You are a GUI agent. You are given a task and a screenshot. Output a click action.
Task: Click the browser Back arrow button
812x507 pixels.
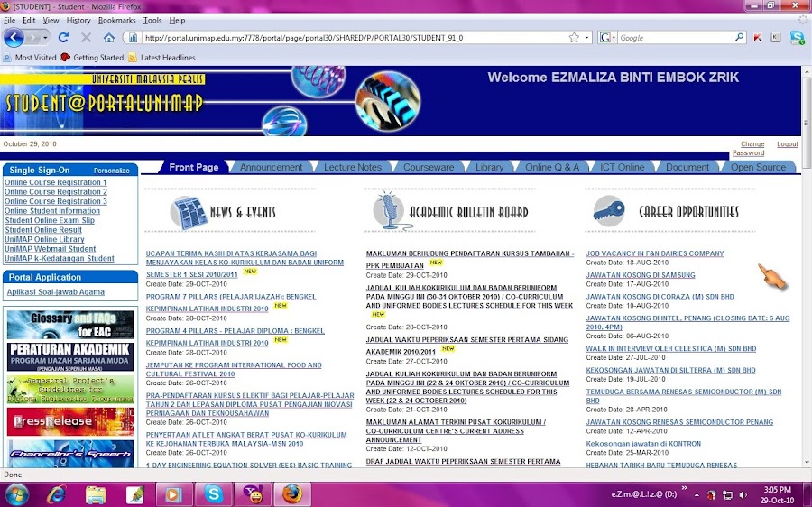(14, 38)
